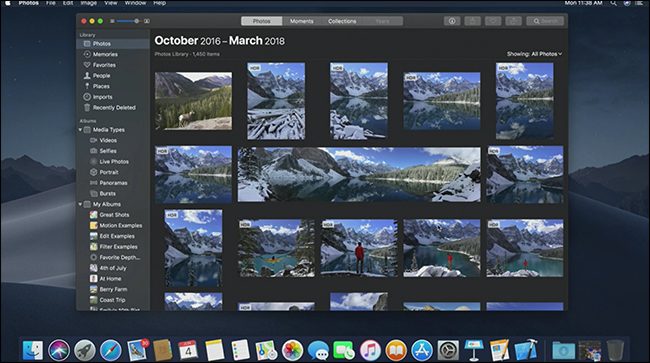Open the Showing All Photos dropdown
The height and width of the screenshot is (363, 650).
(534, 54)
